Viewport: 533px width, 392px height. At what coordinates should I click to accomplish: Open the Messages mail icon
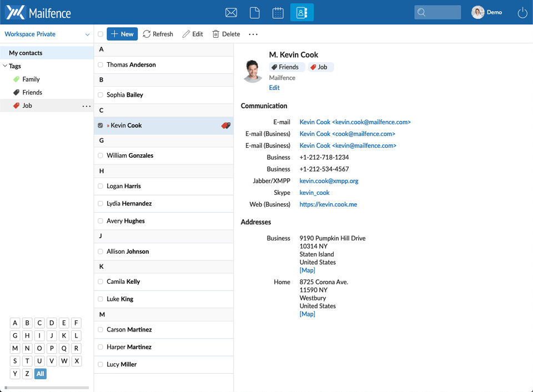[231, 13]
